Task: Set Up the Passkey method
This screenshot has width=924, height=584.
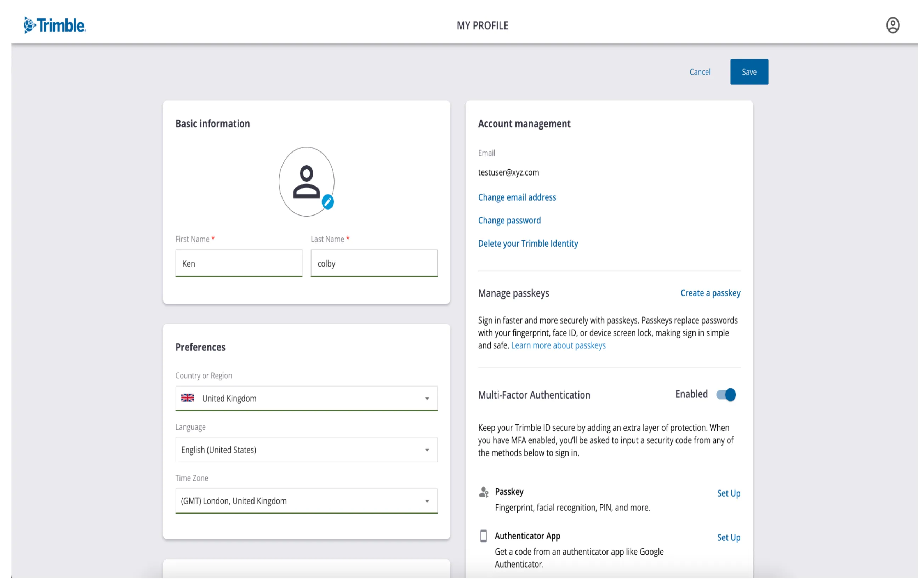Action: click(728, 493)
